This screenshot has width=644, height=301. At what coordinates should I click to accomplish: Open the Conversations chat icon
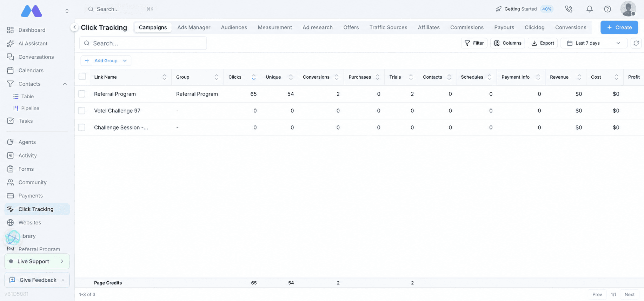pos(11,57)
